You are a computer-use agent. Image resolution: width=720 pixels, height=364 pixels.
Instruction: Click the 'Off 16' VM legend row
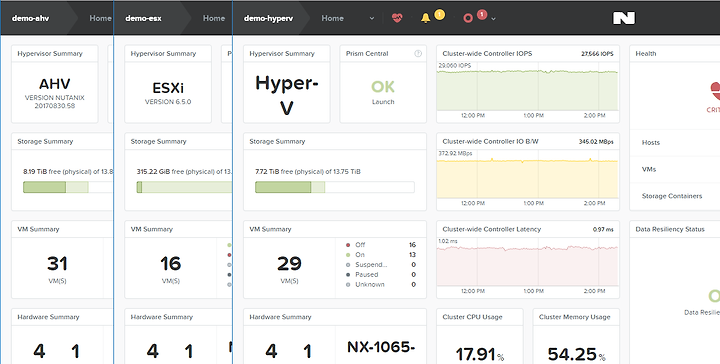coord(381,245)
